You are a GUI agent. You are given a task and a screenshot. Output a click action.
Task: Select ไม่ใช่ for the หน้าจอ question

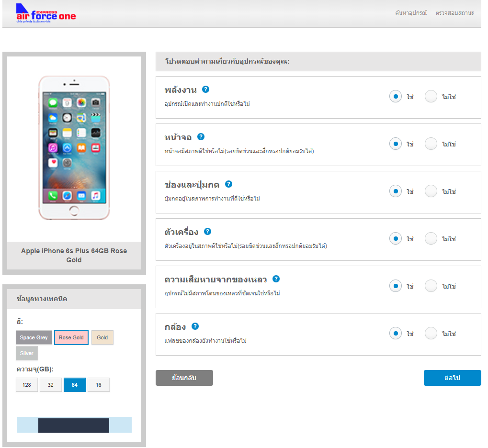pyautogui.click(x=431, y=144)
